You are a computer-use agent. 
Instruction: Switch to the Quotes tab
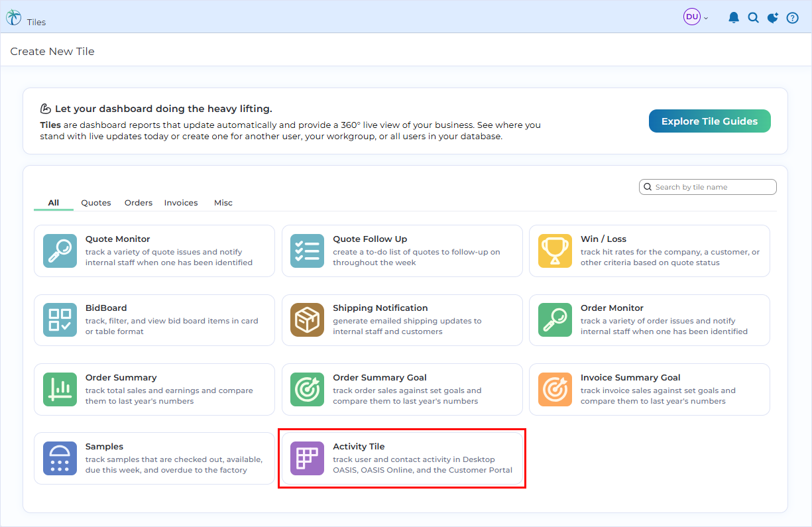[95, 202]
